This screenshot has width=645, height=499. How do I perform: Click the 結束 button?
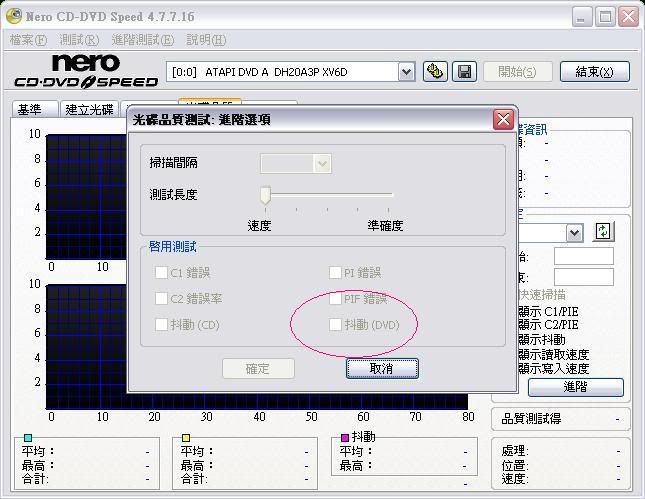pyautogui.click(x=594, y=71)
